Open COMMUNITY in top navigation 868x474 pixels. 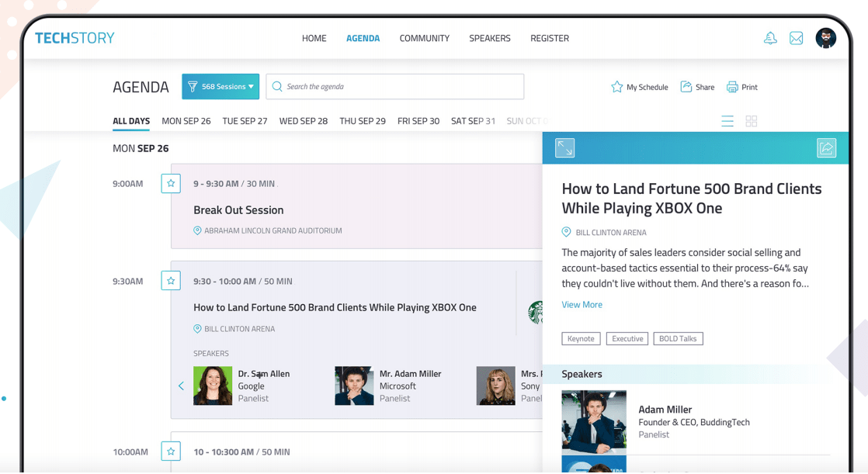tap(425, 38)
